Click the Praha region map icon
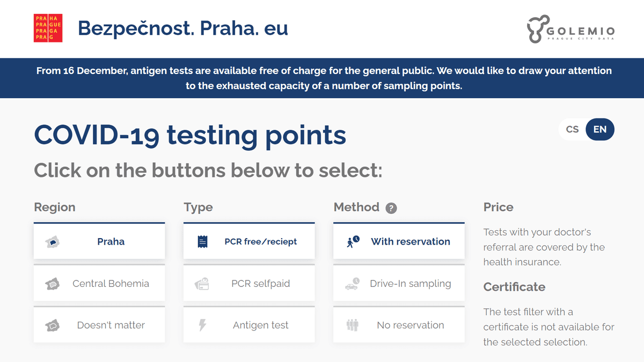The height and width of the screenshot is (362, 644). (52, 242)
